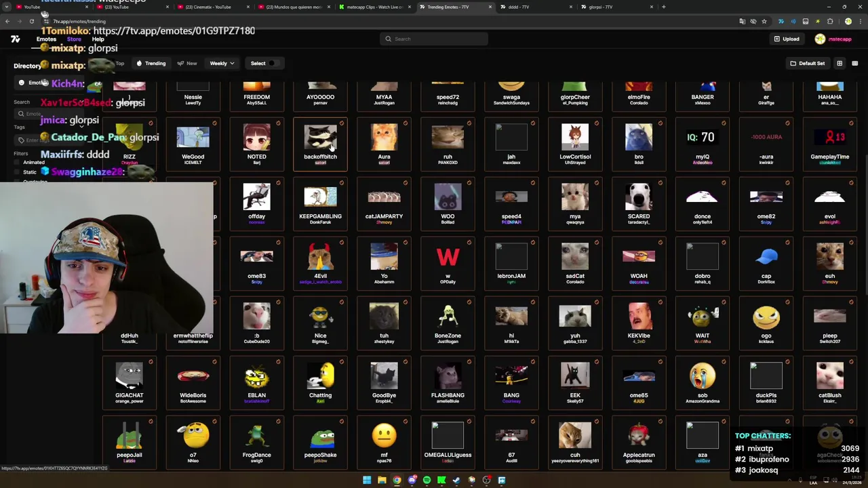Open the matecapp profile avatar
Image resolution: width=868 pixels, height=488 pixels.
(820, 39)
